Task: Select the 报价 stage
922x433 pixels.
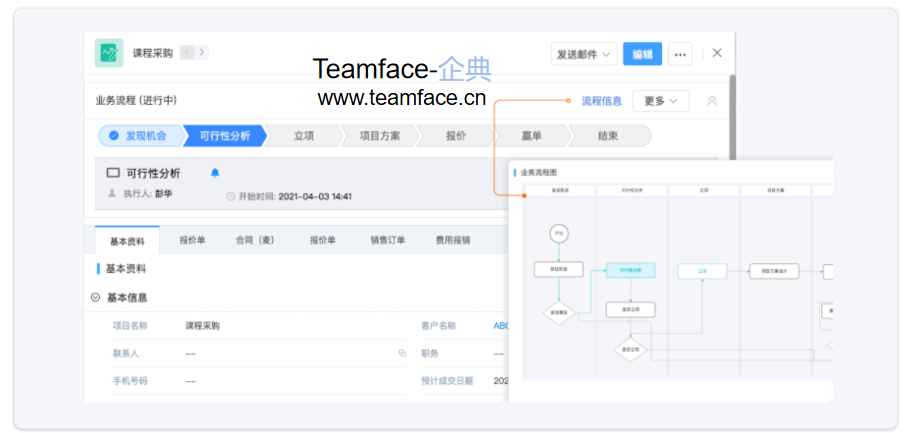Action: 456,136
